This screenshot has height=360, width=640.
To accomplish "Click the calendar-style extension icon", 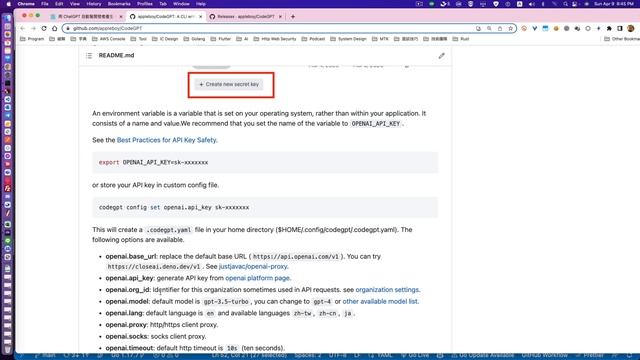I will pyautogui.click(x=545, y=29).
